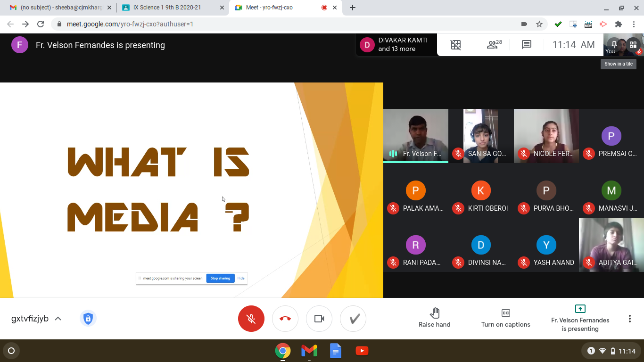Switch to the IX Science 1 9th B tab
This screenshot has width=644, height=362.
[x=170, y=8]
